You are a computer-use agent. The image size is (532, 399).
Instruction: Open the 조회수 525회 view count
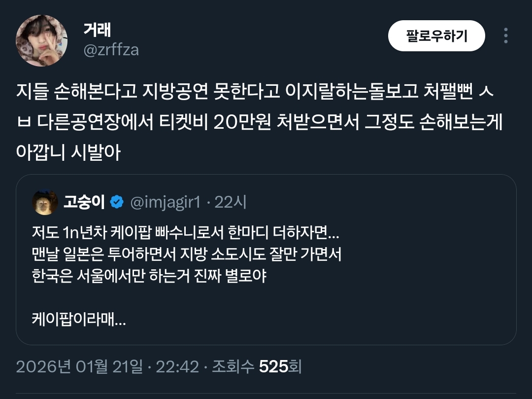tap(257, 367)
